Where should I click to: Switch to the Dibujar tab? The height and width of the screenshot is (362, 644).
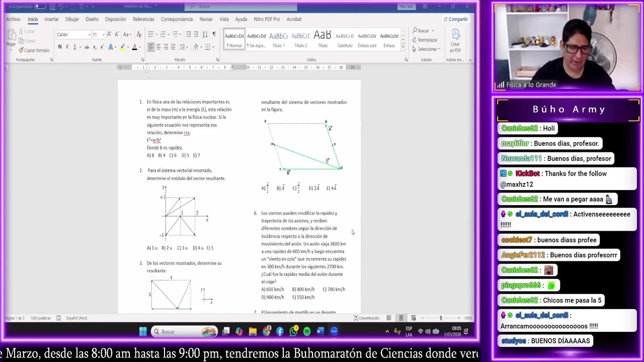coord(72,19)
